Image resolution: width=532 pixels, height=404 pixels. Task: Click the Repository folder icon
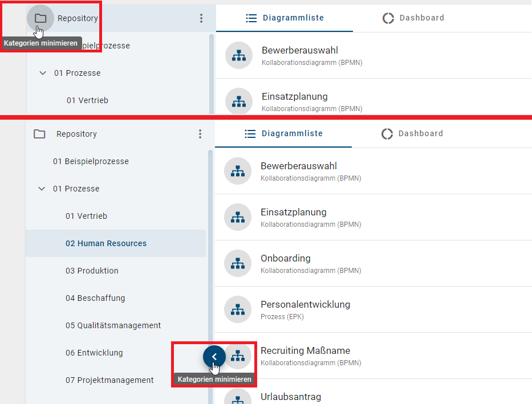click(x=39, y=133)
